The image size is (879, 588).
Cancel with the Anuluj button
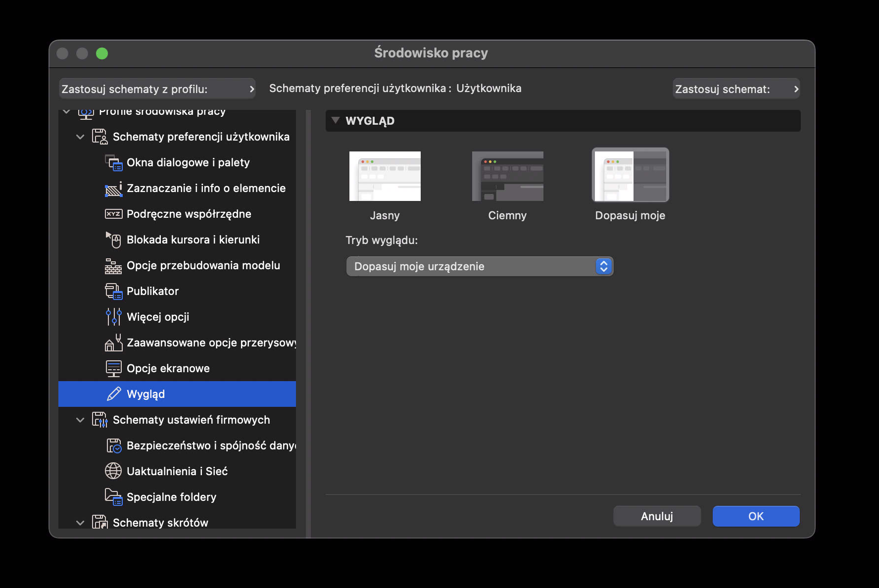[x=657, y=516]
